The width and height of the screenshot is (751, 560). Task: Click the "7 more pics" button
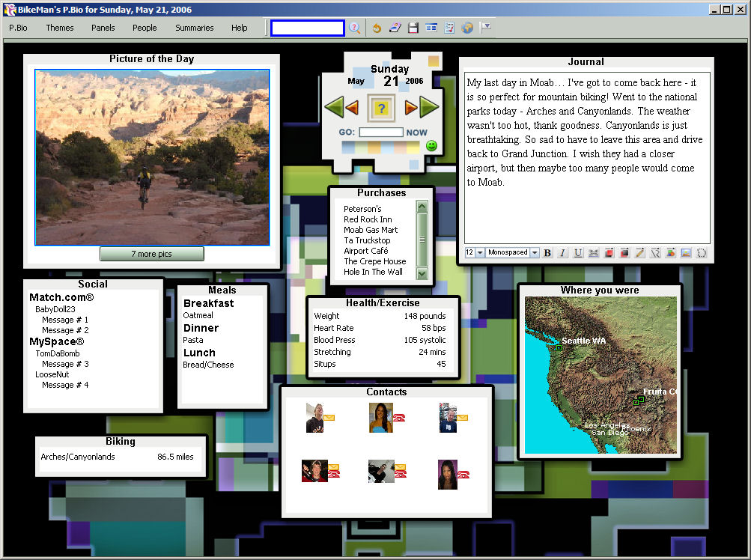[151, 254]
